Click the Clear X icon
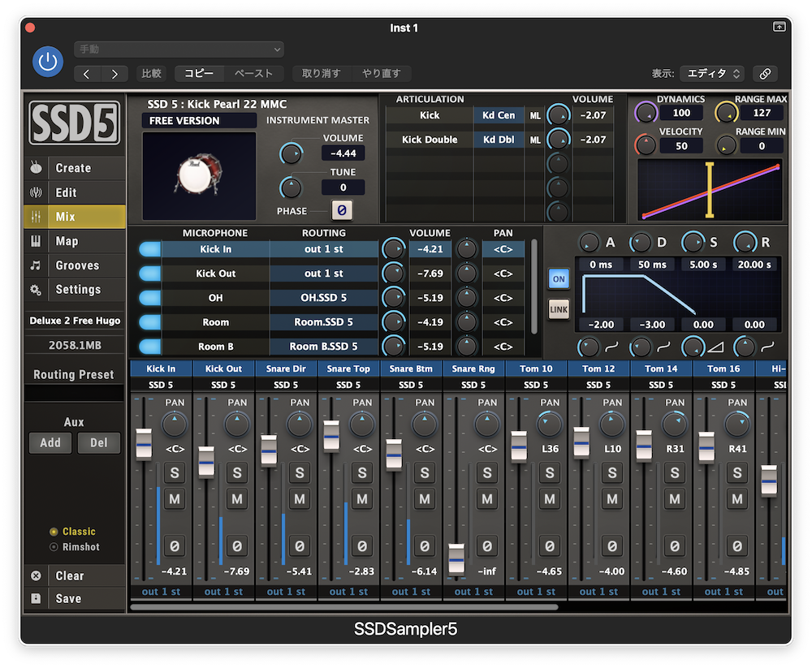812x668 pixels. [36, 575]
